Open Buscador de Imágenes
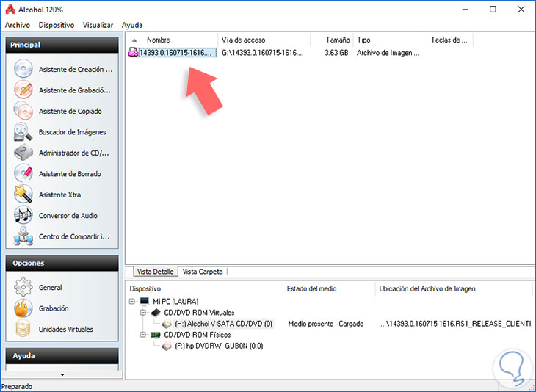Screen dimensions: 536x392 pyautogui.click(x=72, y=132)
